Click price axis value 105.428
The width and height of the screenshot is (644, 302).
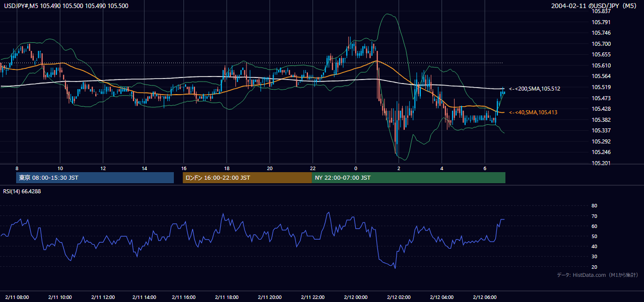click(601, 109)
